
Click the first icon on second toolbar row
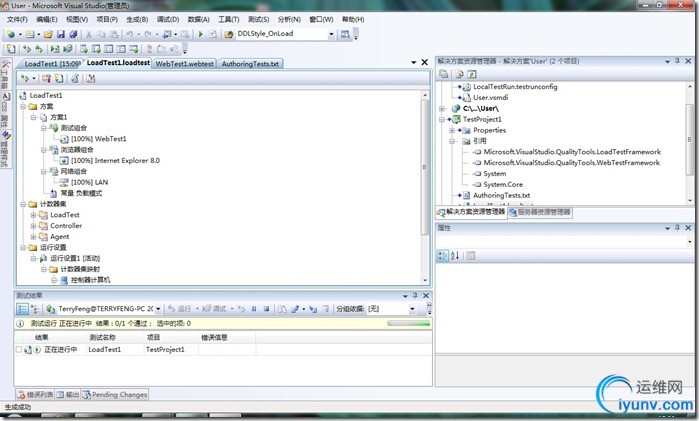11,49
